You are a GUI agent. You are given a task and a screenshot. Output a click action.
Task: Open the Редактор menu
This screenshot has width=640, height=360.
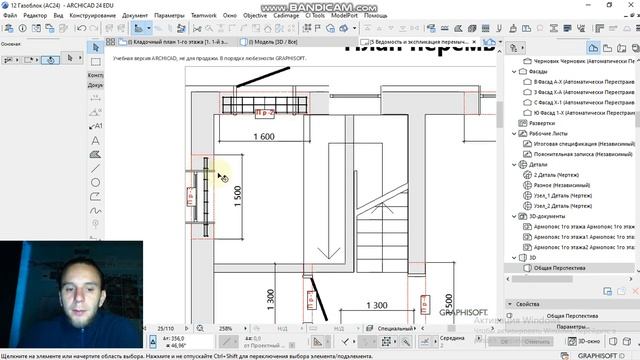tap(35, 16)
